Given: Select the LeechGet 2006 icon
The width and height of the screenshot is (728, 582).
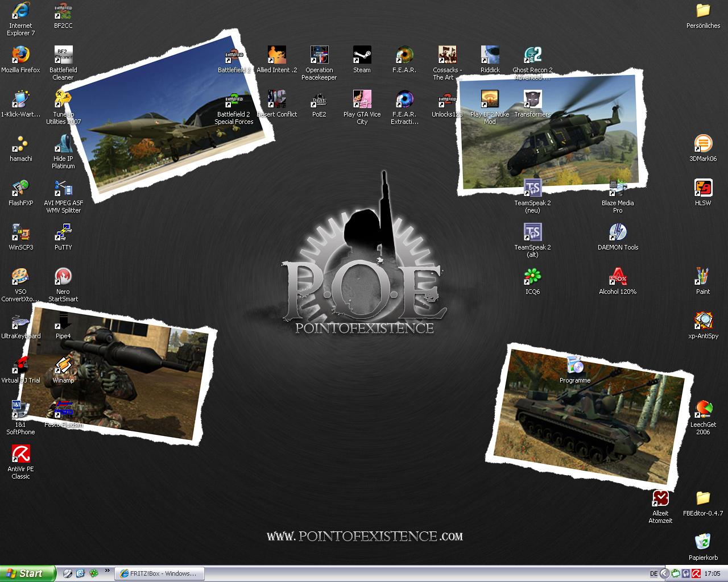Looking at the screenshot, I should (703, 410).
